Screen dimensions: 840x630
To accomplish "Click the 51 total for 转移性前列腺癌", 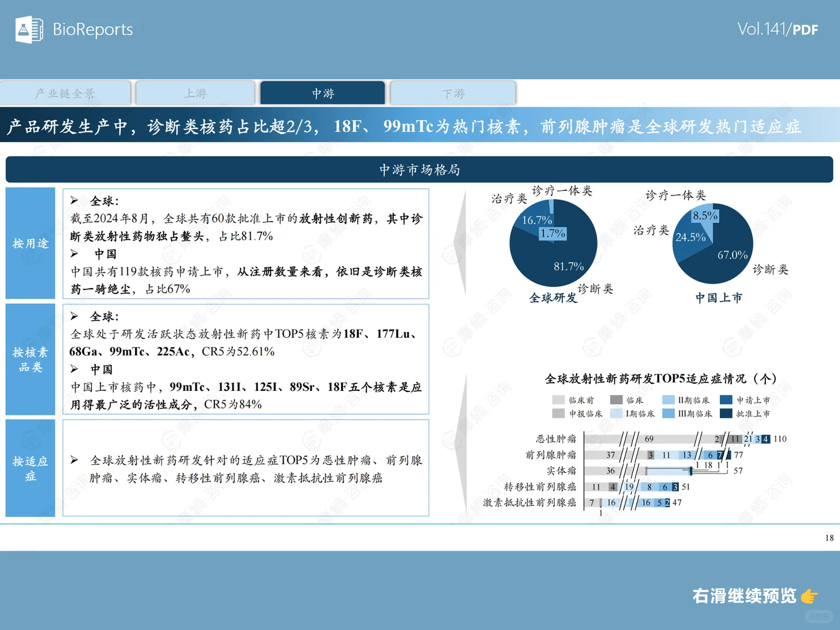I will pyautogui.click(x=685, y=487).
